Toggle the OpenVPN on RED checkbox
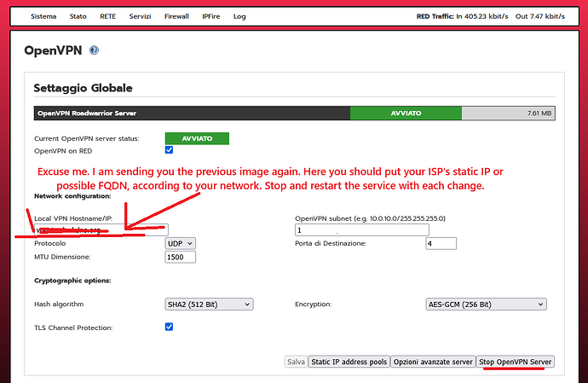The width and height of the screenshot is (588, 383). (169, 150)
